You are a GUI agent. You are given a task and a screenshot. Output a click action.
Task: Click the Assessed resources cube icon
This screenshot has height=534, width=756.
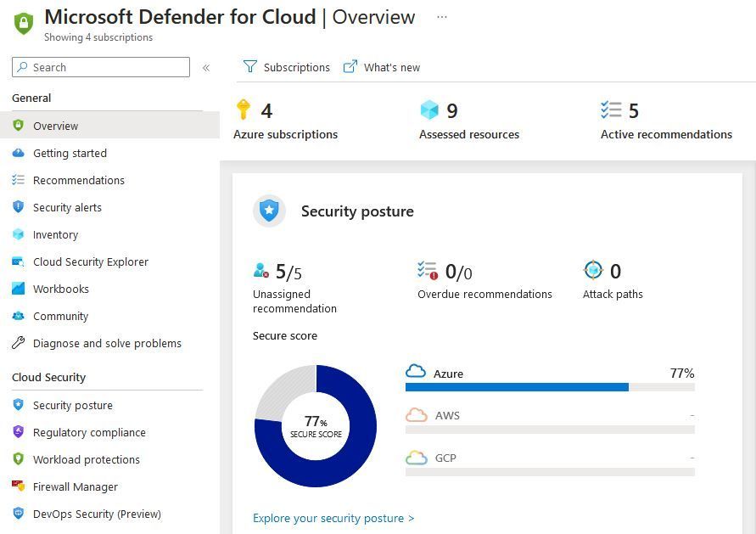pyautogui.click(x=429, y=110)
